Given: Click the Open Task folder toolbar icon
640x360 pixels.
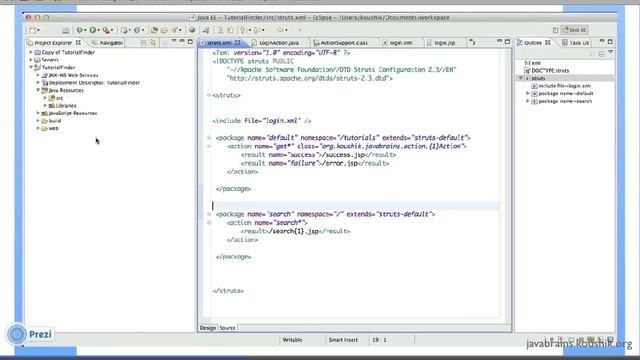Looking at the screenshot, I should coord(164,30).
